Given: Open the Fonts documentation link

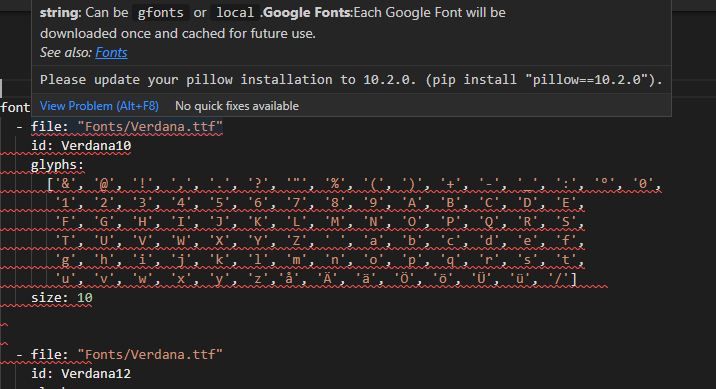Looking at the screenshot, I should pyautogui.click(x=111, y=53).
